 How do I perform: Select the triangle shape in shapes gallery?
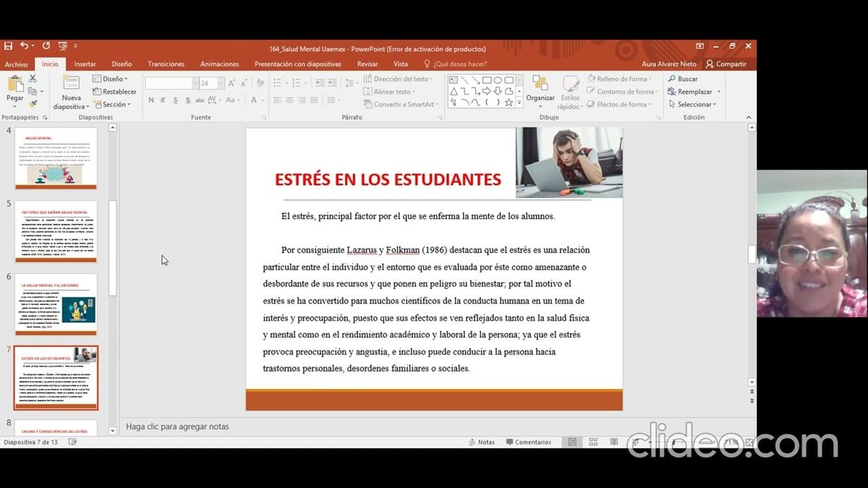[x=454, y=91]
